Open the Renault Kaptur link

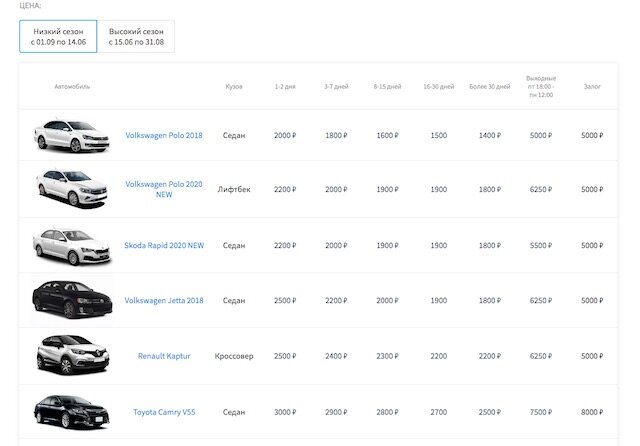[x=164, y=356]
